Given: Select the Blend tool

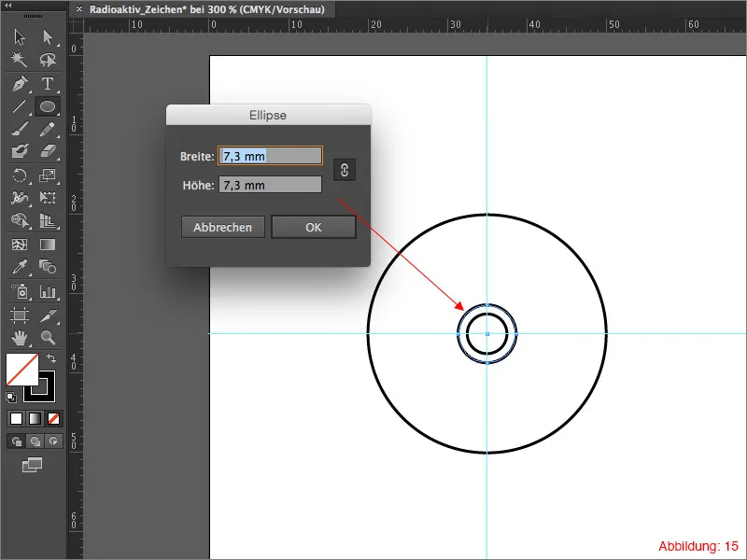Looking at the screenshot, I should click(48, 267).
